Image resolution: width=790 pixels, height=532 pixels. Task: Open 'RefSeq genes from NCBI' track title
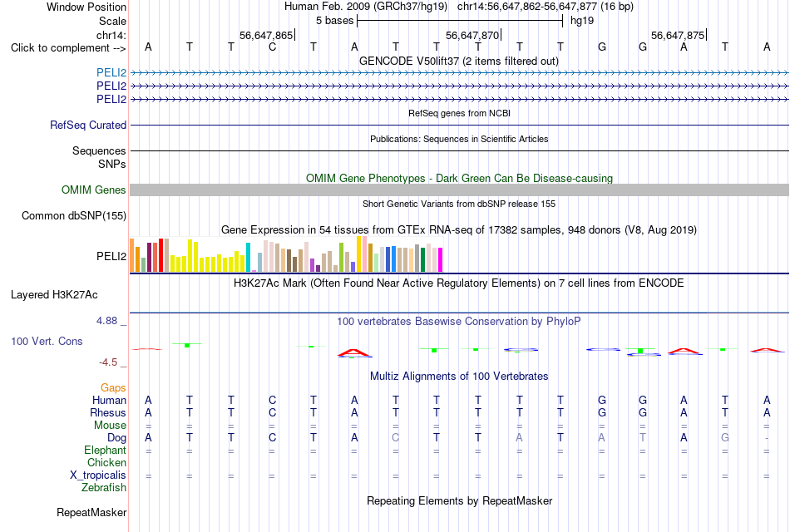pos(459,113)
